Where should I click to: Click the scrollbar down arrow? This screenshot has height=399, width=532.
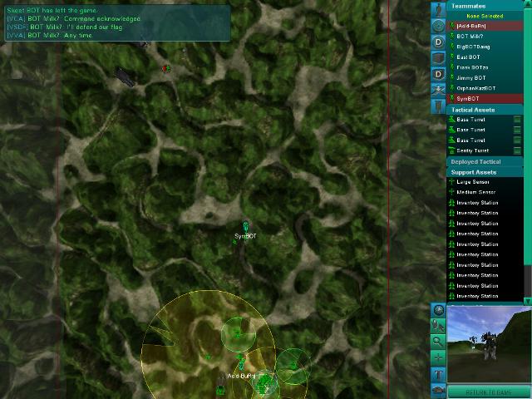click(528, 301)
